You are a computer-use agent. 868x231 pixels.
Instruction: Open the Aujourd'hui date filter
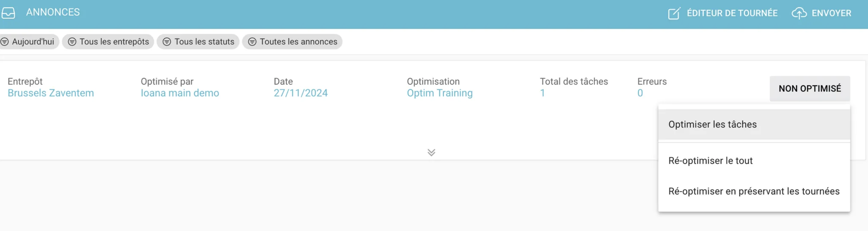tap(28, 42)
